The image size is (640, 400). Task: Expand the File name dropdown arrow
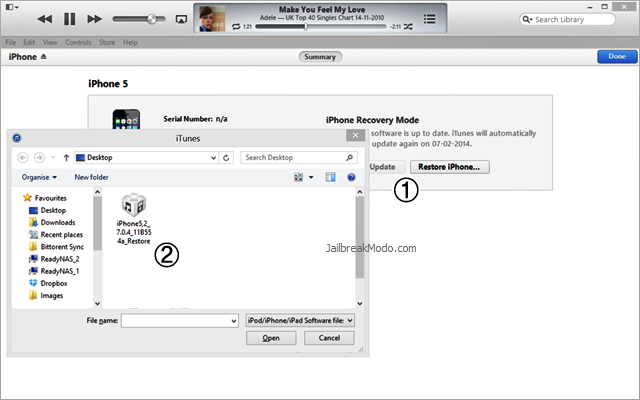[x=234, y=321]
